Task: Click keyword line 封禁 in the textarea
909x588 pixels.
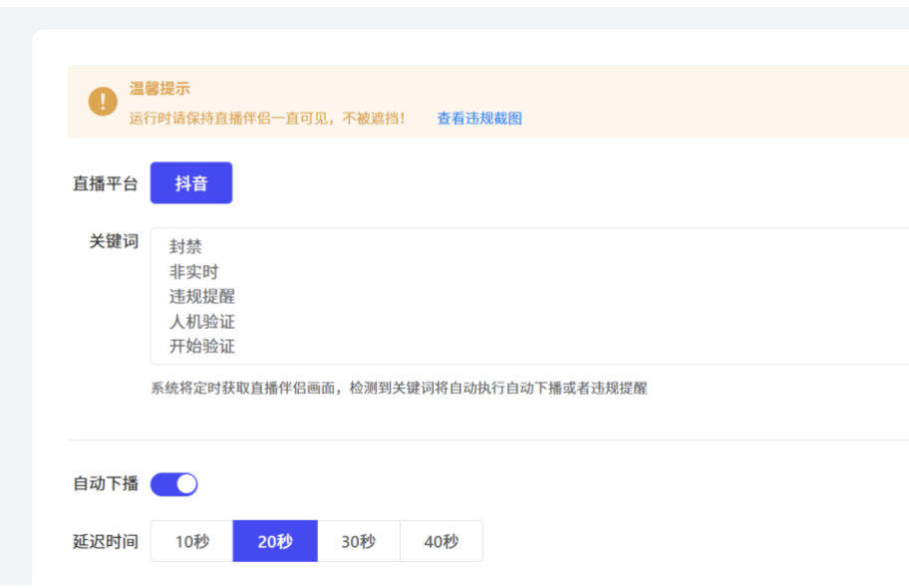Action: pyautogui.click(x=185, y=247)
